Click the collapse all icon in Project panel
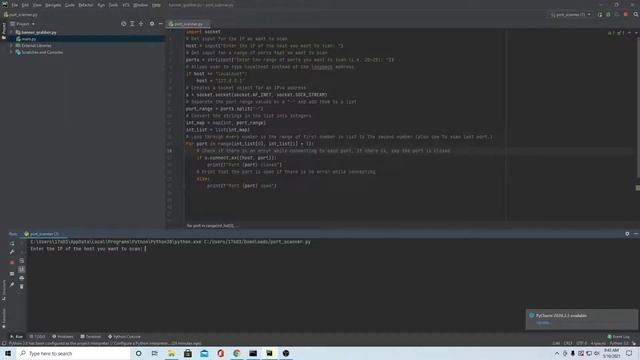This screenshot has height=360, width=640. tap(141, 24)
